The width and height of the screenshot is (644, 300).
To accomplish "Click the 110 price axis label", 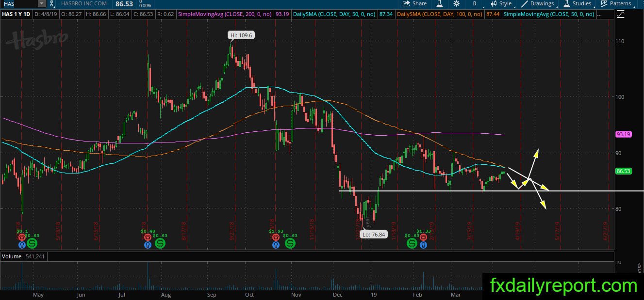I will pos(619,41).
